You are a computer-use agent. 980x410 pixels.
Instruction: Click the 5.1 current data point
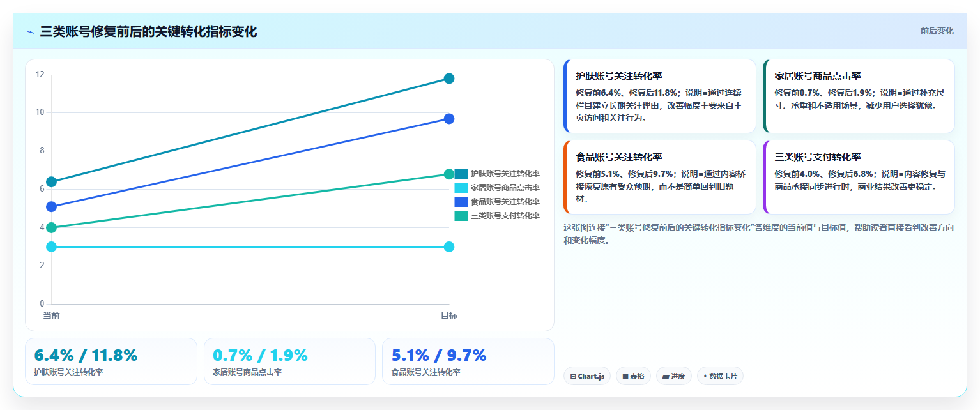(52, 207)
